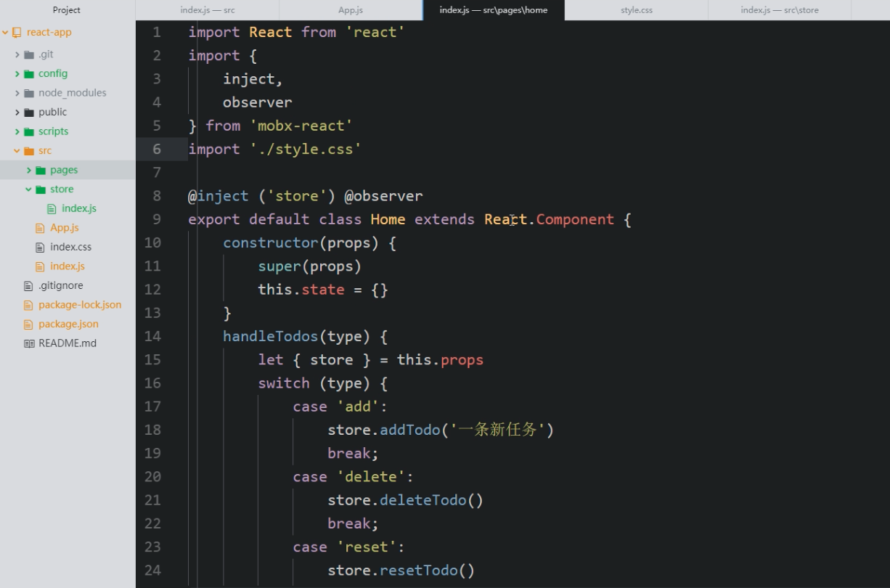This screenshot has height=588, width=890.
Task: Click the src folder icon
Action: coord(29,151)
